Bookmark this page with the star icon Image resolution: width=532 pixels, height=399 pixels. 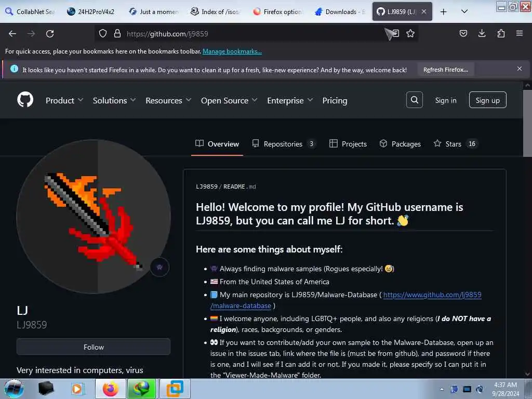pyautogui.click(x=410, y=33)
